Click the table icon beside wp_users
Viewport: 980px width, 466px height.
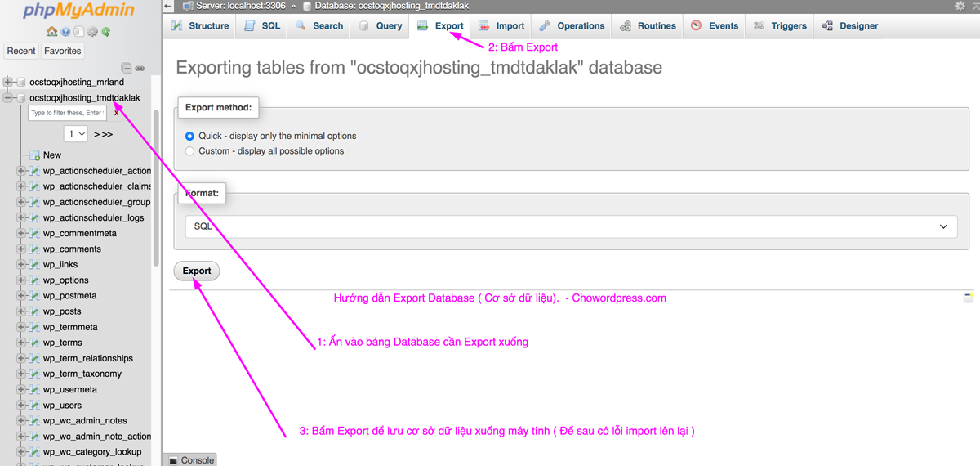(x=35, y=406)
